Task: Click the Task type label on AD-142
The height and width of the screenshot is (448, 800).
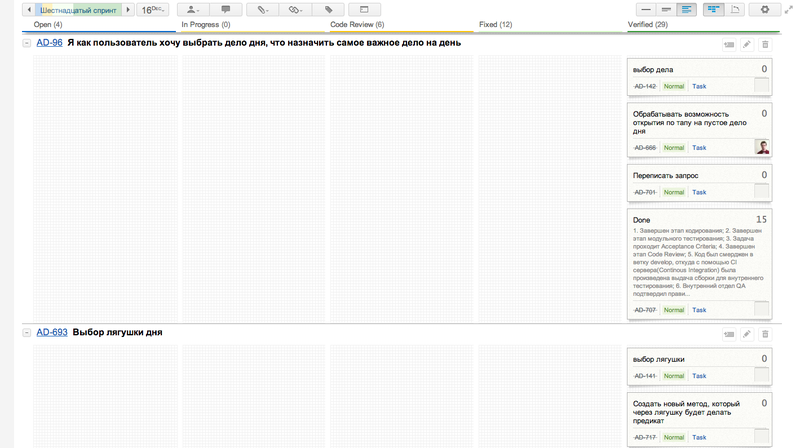Action: 699,86
